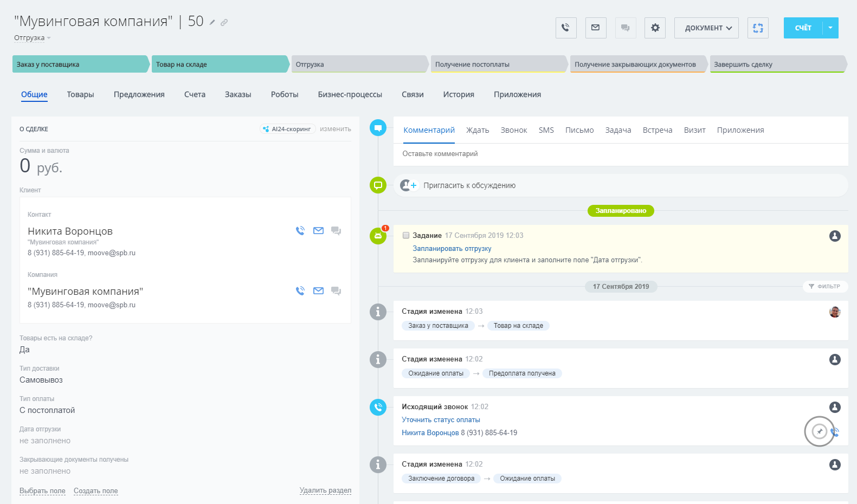Call contact Никита Воронцов via phone icon
Image resolution: width=857 pixels, height=504 pixels.
(x=300, y=231)
